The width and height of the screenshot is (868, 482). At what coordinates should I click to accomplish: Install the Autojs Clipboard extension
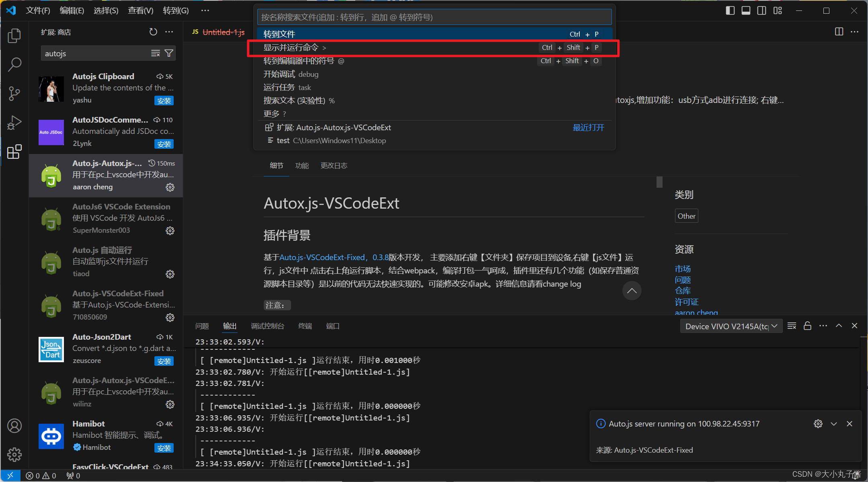(164, 101)
